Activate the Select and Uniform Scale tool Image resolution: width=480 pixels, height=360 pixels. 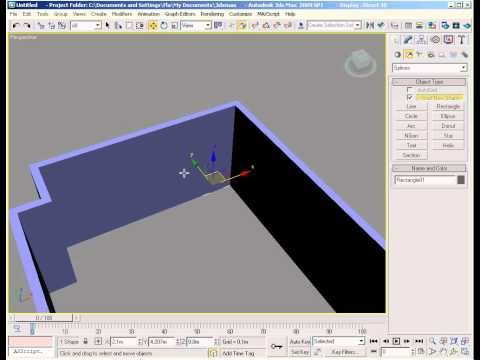click(174, 25)
